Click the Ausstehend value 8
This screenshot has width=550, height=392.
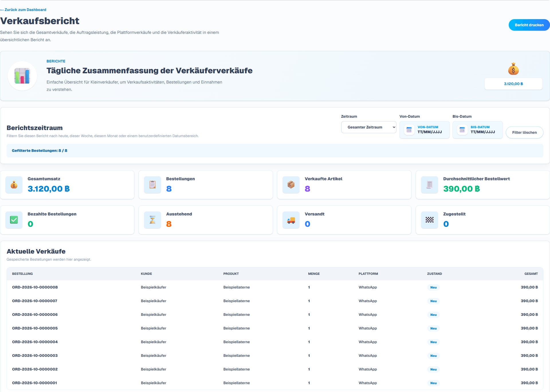click(x=169, y=224)
